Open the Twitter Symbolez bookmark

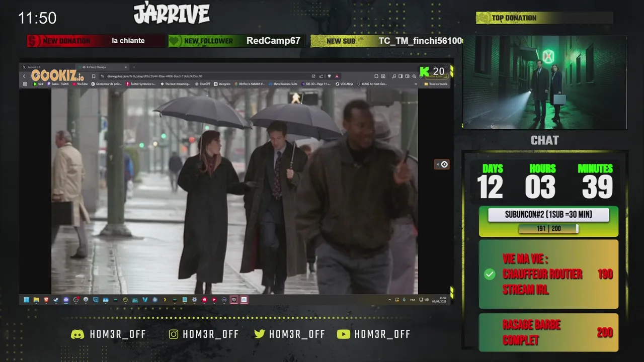(141, 84)
